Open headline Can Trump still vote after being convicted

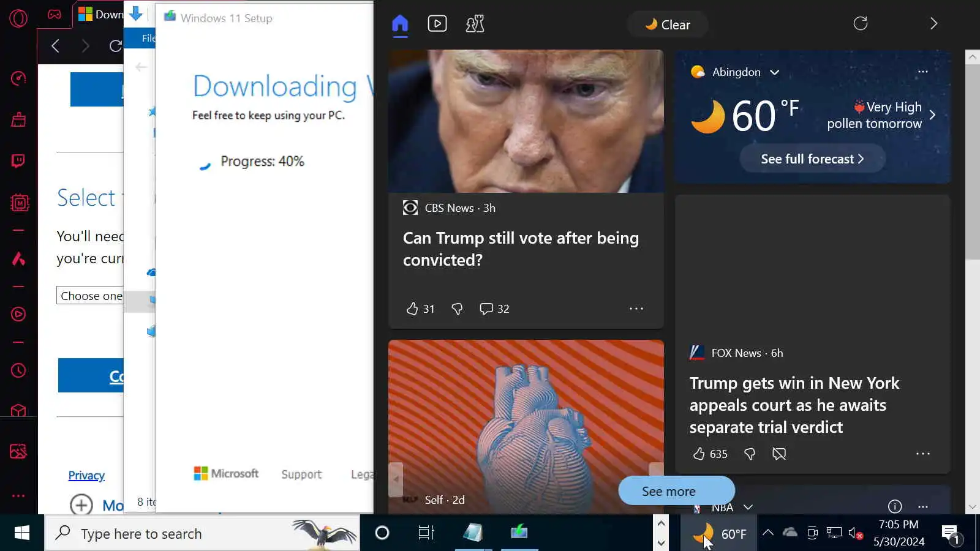[521, 249]
